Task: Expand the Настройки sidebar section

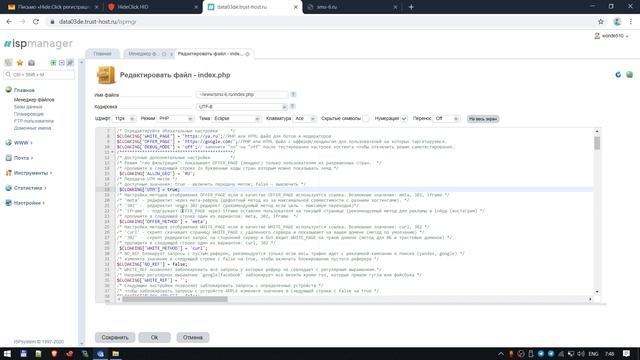Action: pos(29,203)
